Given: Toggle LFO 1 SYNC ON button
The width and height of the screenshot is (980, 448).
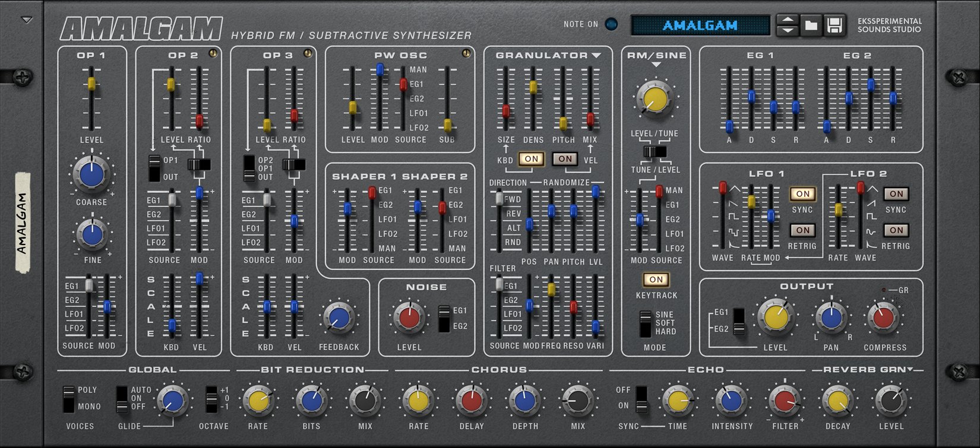Looking at the screenshot, I should tap(802, 194).
